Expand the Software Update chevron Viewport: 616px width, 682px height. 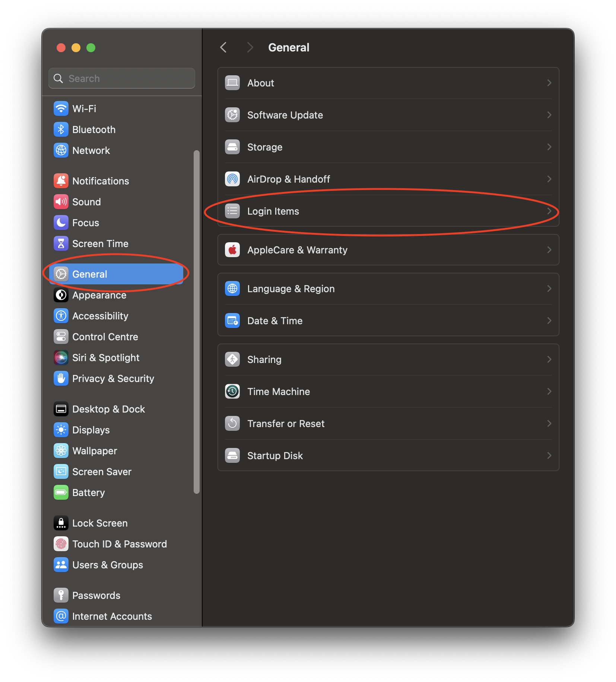pyautogui.click(x=549, y=115)
